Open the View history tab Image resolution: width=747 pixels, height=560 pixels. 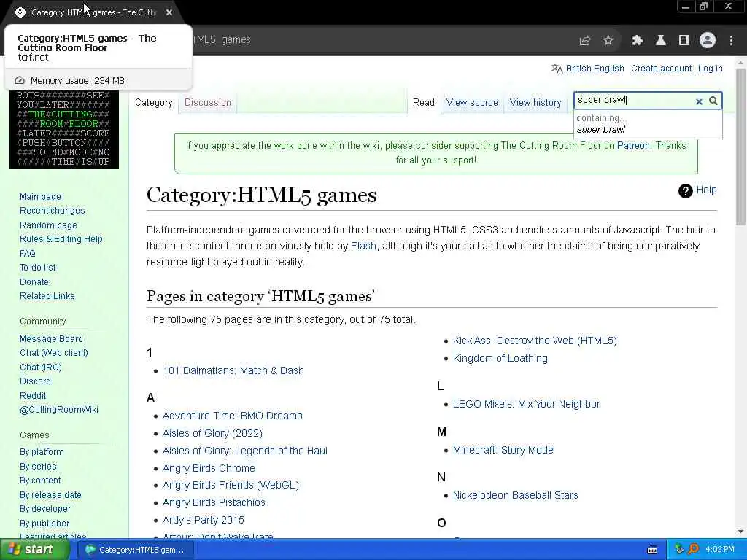point(535,102)
